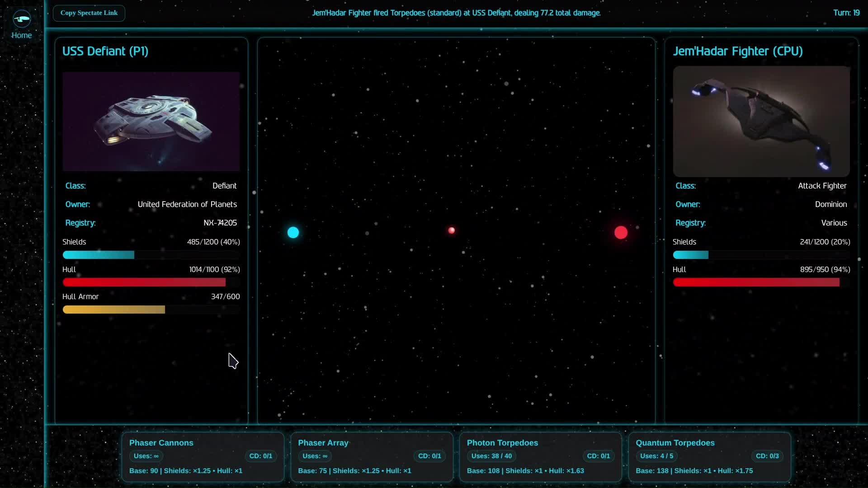
Task: Click the '241/1200 (20%)' shields reading
Action: tap(825, 242)
